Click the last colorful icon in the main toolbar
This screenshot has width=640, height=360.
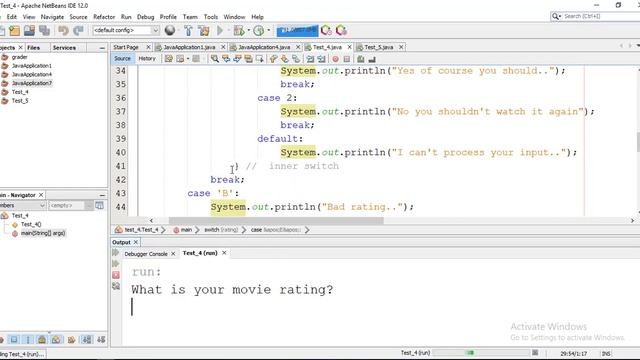[341, 30]
